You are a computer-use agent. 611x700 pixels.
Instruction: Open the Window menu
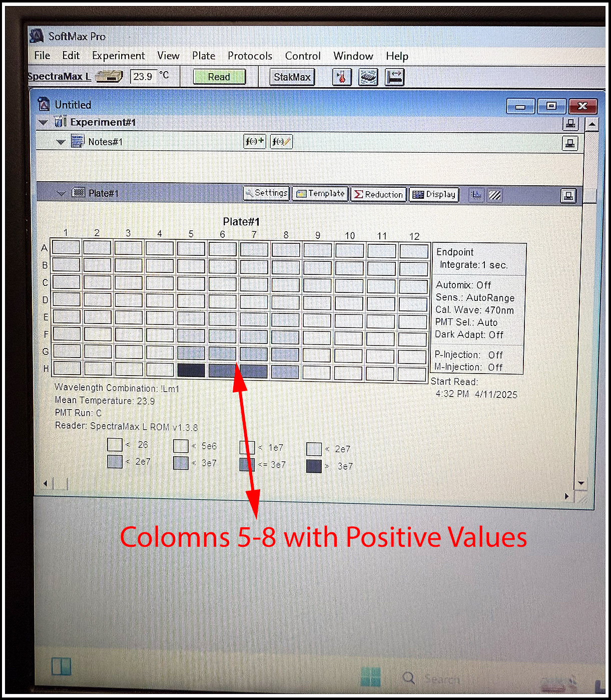pyautogui.click(x=353, y=56)
